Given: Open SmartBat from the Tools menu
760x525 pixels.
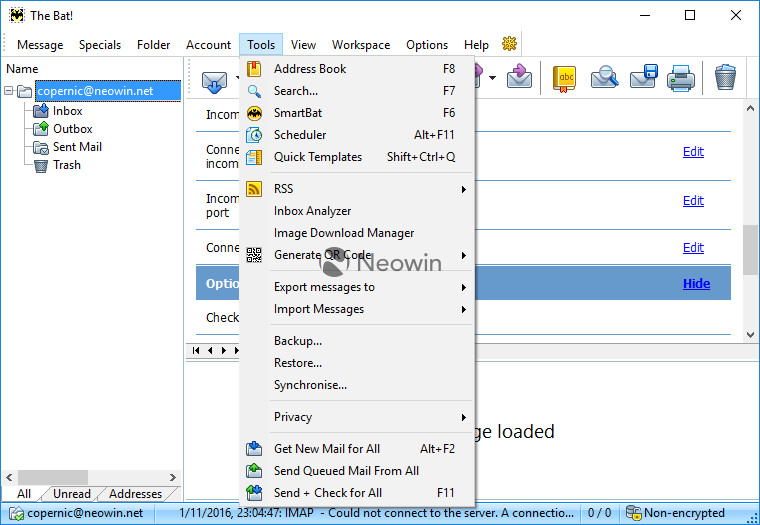Looking at the screenshot, I should [298, 113].
